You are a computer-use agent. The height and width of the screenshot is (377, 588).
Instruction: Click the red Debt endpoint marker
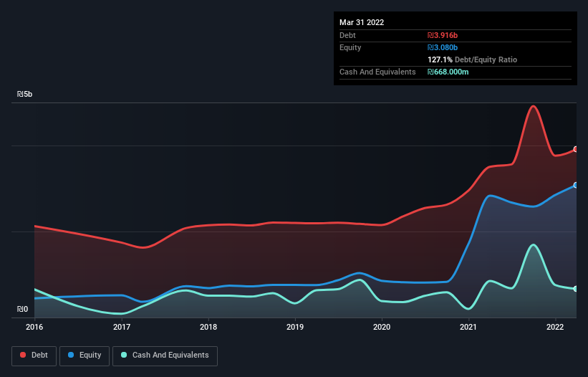pos(576,149)
